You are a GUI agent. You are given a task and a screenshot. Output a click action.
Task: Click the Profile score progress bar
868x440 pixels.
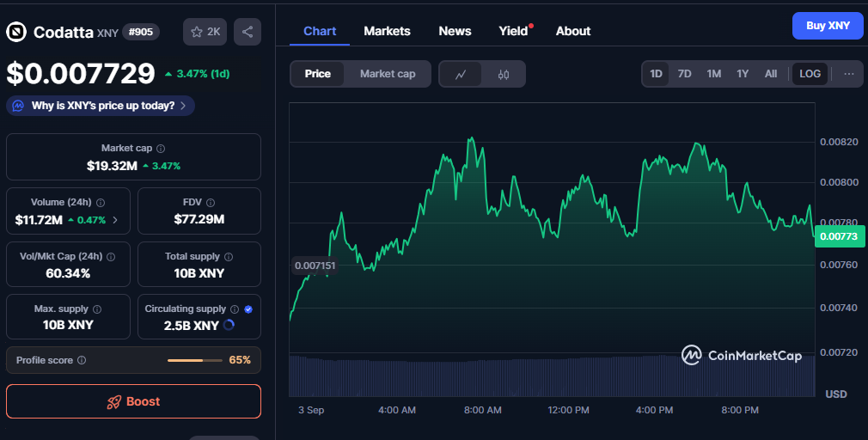pos(194,360)
